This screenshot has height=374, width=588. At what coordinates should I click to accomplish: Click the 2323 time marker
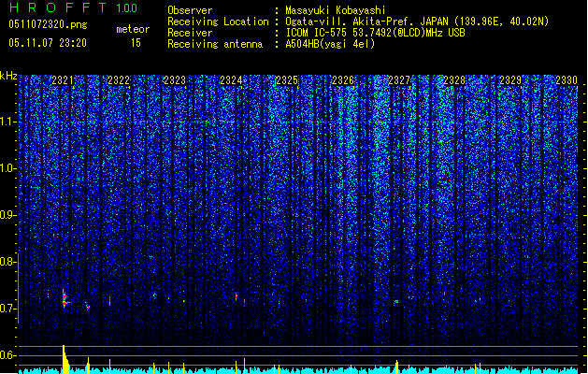[175, 80]
